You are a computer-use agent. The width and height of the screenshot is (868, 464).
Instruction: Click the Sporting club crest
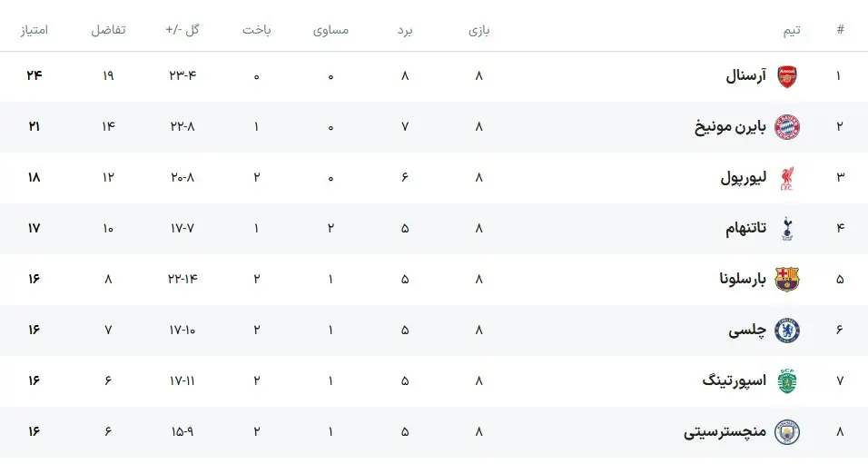pos(787,381)
